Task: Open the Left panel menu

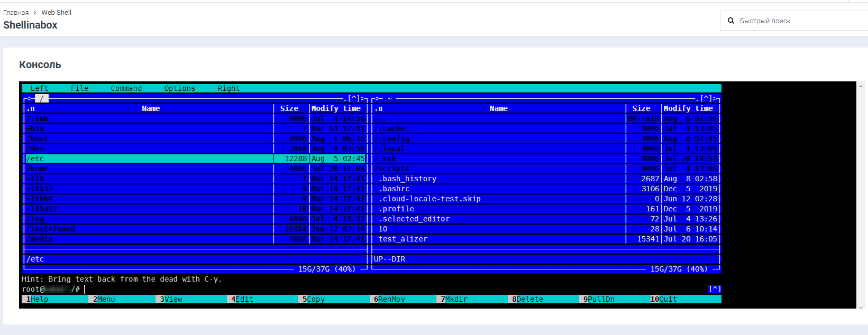Action: 39,88
